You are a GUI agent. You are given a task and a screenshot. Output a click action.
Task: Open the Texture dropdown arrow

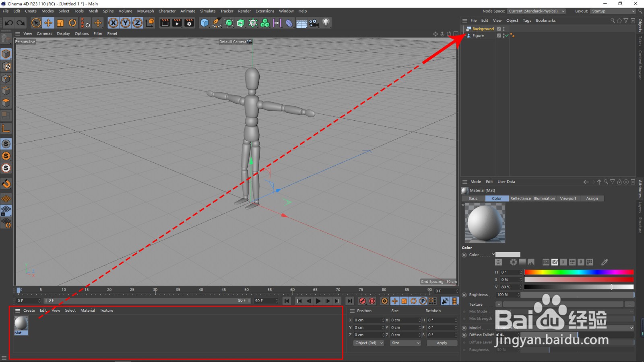click(x=499, y=304)
